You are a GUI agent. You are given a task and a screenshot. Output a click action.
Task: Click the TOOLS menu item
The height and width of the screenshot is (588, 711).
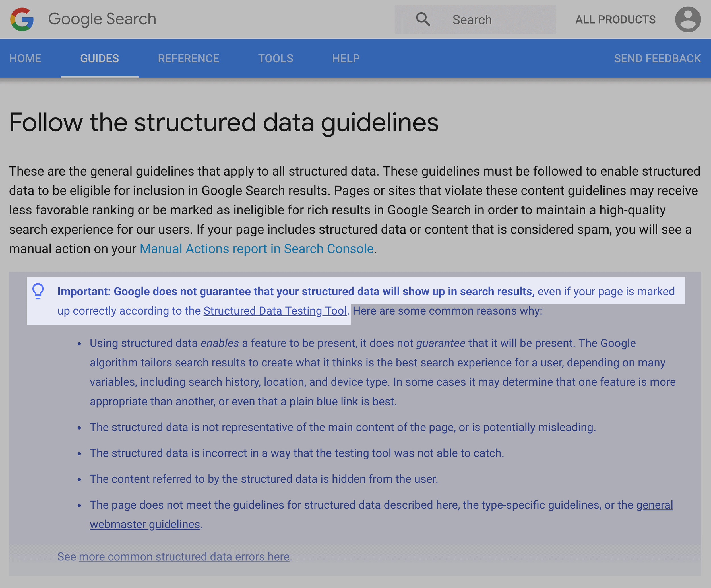pos(276,58)
